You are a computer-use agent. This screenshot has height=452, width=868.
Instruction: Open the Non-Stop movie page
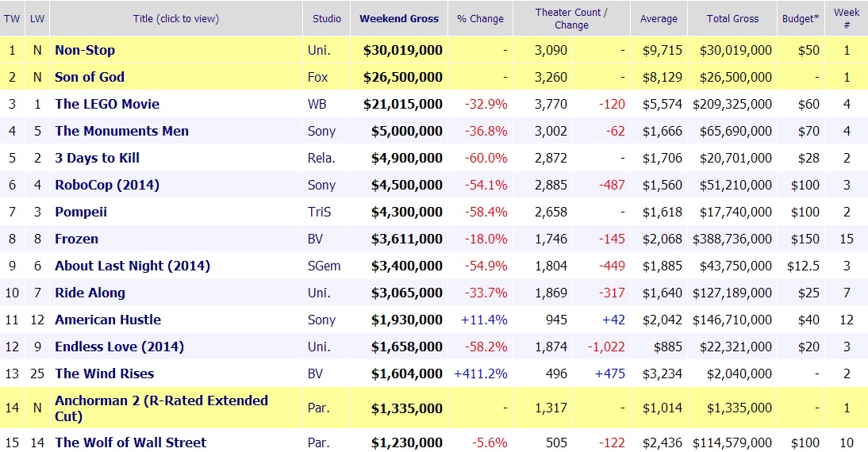coord(85,50)
